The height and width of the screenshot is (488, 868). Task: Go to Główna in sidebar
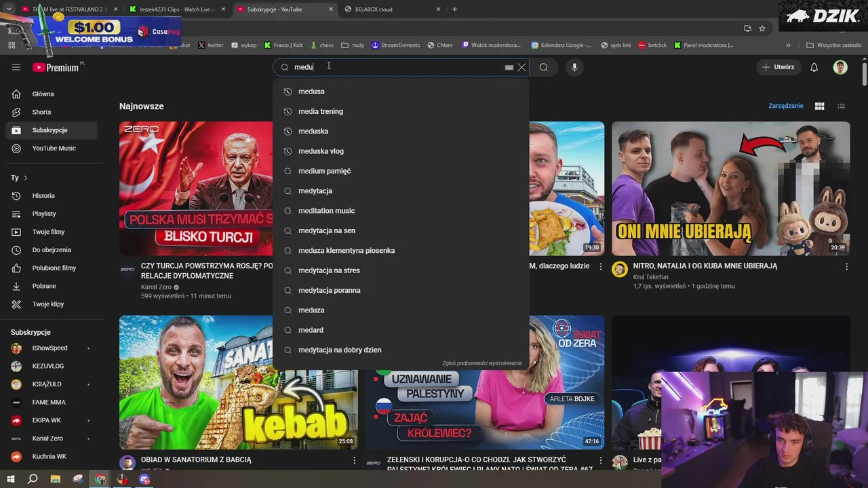coord(52,94)
